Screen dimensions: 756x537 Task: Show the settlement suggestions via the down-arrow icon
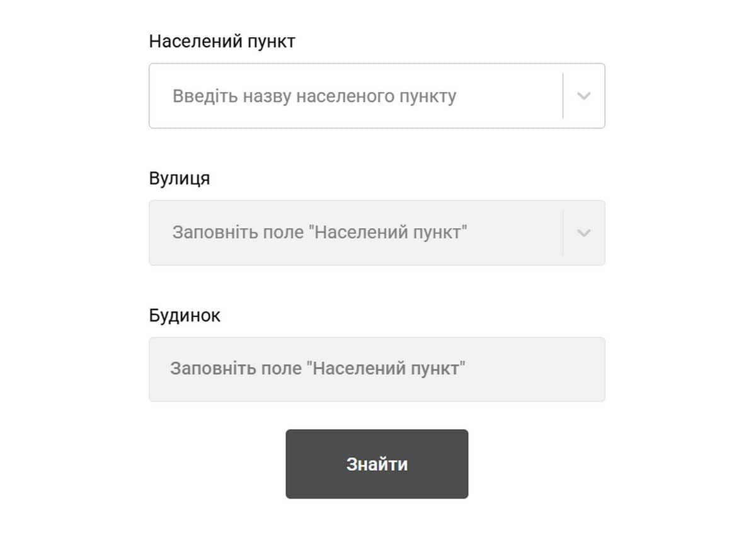(x=584, y=96)
